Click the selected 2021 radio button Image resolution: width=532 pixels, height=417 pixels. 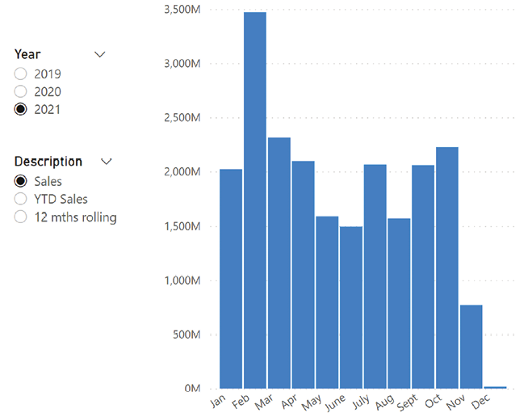(x=20, y=109)
